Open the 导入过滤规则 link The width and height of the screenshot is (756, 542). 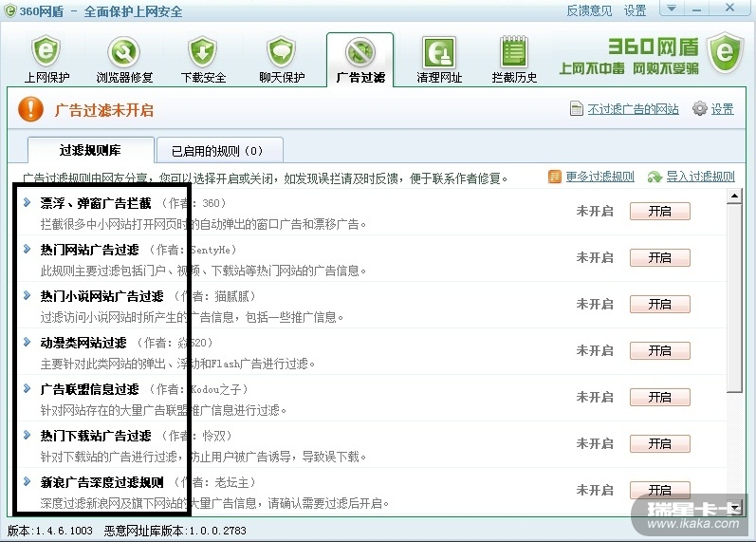[x=701, y=177]
